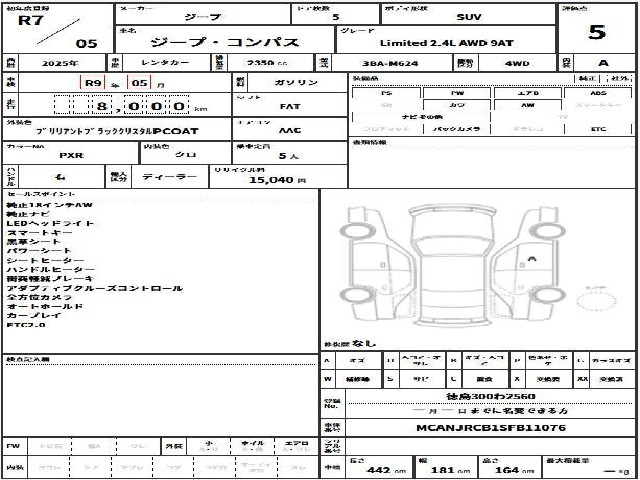Image resolution: width=640 pixels, height=480 pixels.
Task: Select the grade "Limited 2.4L AWD 9AT"
Action: tap(447, 43)
